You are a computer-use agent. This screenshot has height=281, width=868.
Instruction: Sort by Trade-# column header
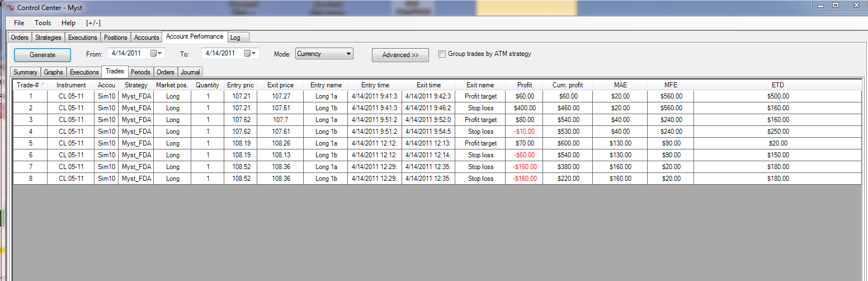[x=30, y=85]
